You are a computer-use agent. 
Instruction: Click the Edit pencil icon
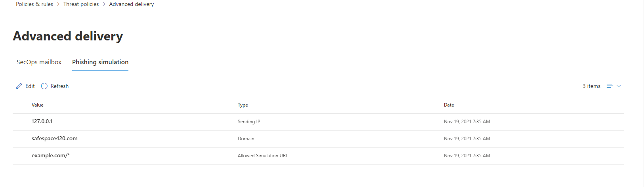tap(19, 86)
